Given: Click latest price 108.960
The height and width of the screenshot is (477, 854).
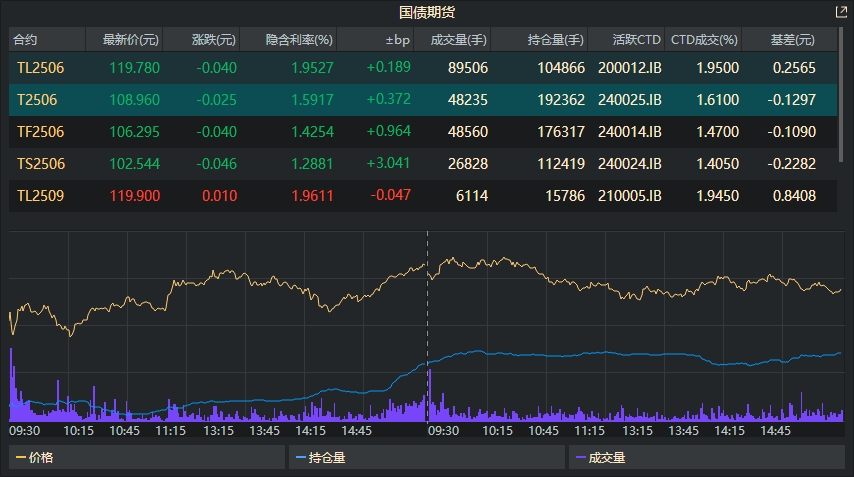Looking at the screenshot, I should click(x=135, y=100).
